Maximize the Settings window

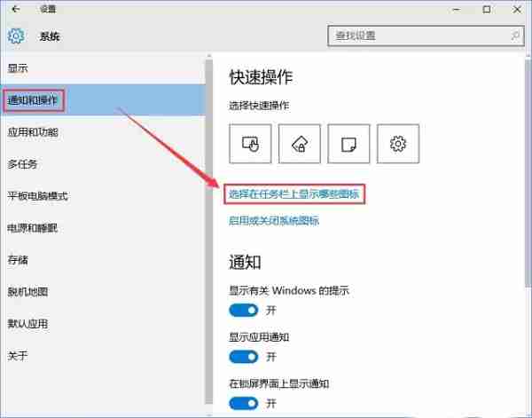coord(487,9)
